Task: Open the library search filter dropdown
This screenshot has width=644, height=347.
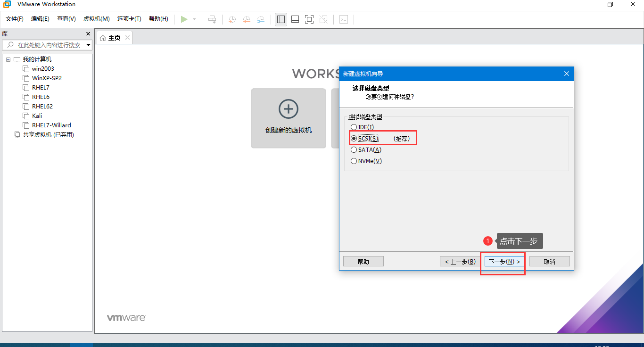Action: [89, 45]
